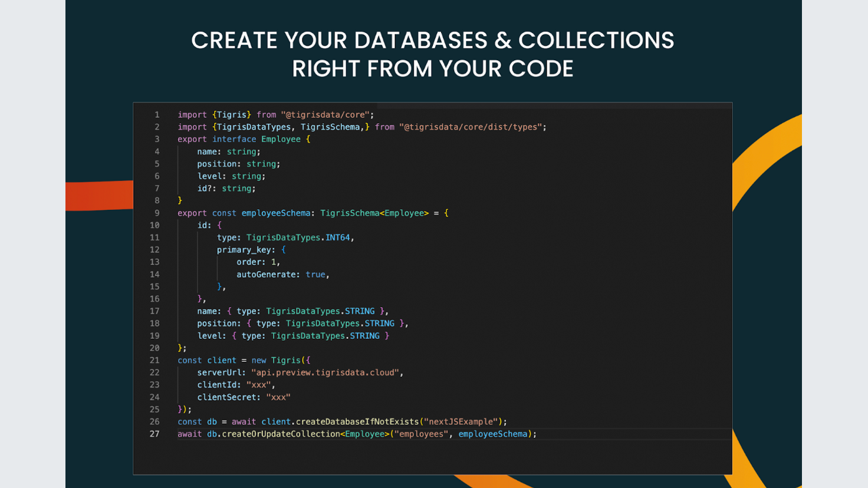
Task: Click the "createDatabaseIfNotExists" method call
Action: click(357, 421)
